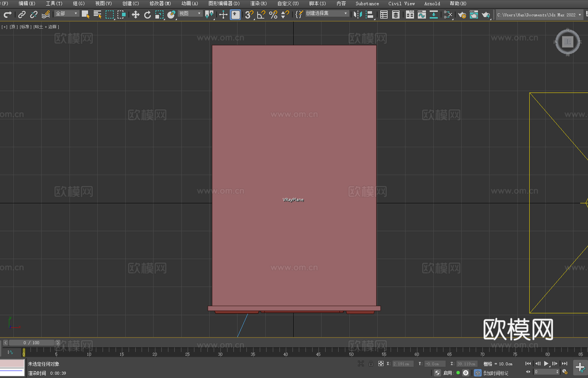Click the X coordinate input field
Image resolution: width=588 pixels, height=378 pixels.
click(x=403, y=364)
